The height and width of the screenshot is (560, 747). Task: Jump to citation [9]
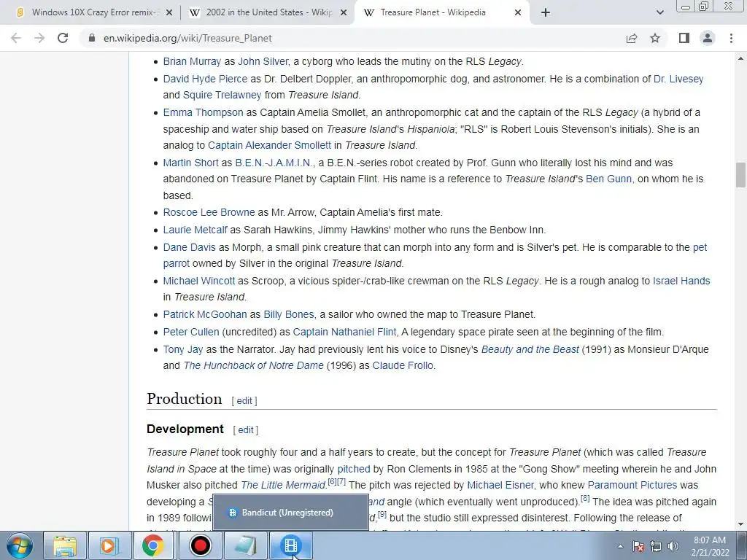pyautogui.click(x=382, y=515)
